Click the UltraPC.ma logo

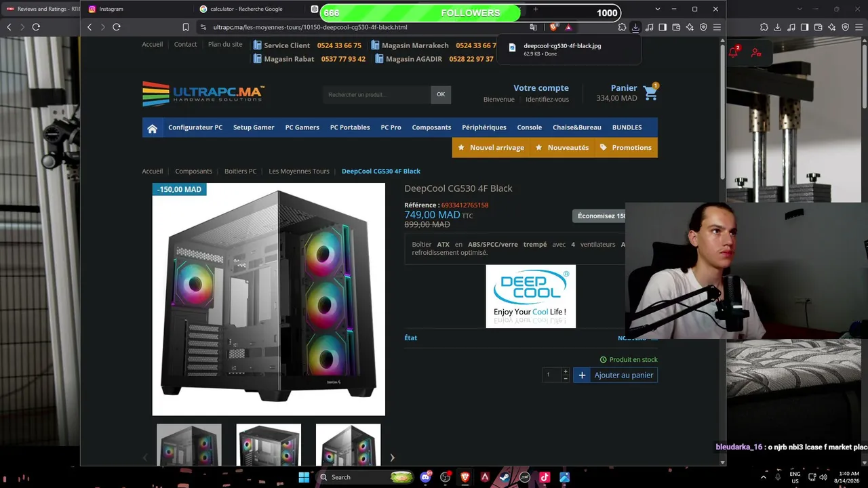pyautogui.click(x=203, y=94)
